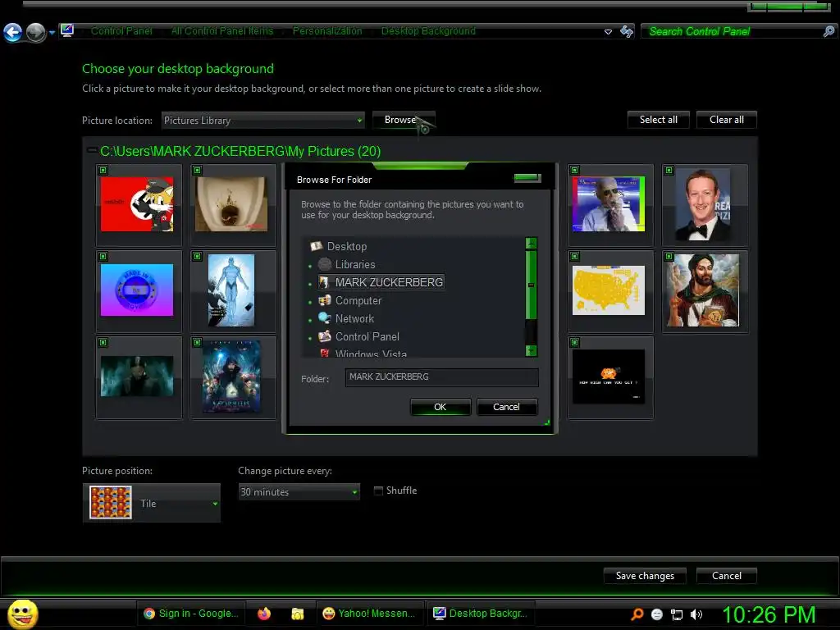The width and height of the screenshot is (840, 630).
Task: Focus the Search Control Panel field
Action: click(733, 31)
